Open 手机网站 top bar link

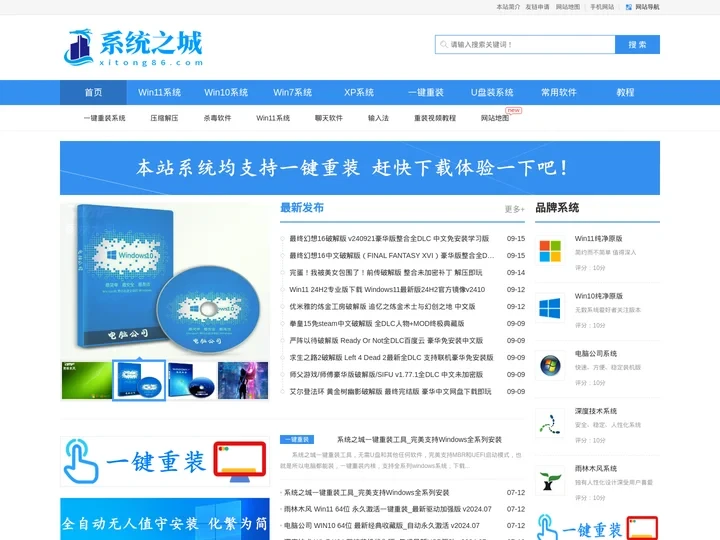[x=602, y=7]
